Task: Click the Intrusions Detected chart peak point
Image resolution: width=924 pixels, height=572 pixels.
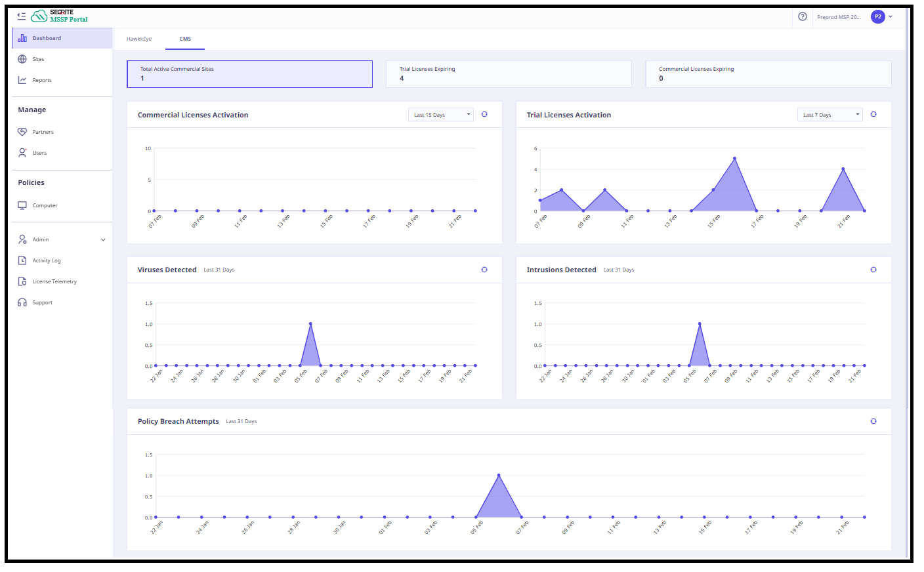Action: pyautogui.click(x=700, y=323)
